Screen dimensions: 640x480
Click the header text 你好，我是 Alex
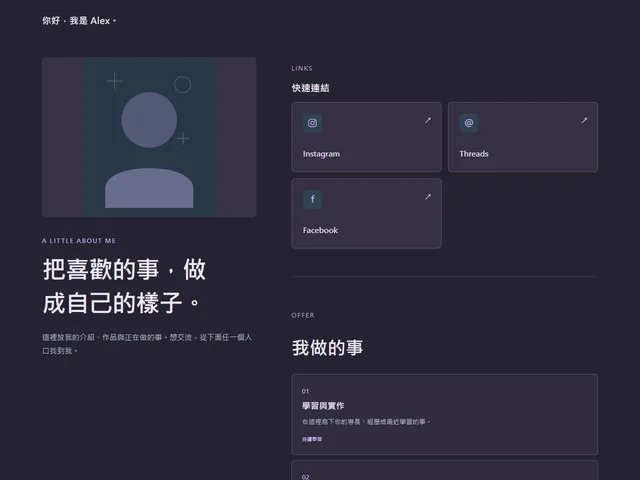[x=79, y=21]
